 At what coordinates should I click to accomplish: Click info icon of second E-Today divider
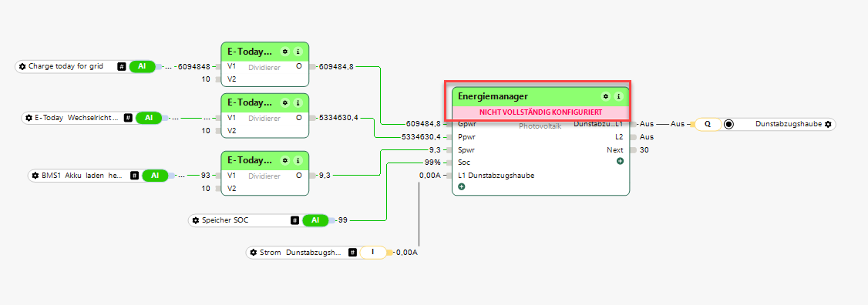pos(298,103)
